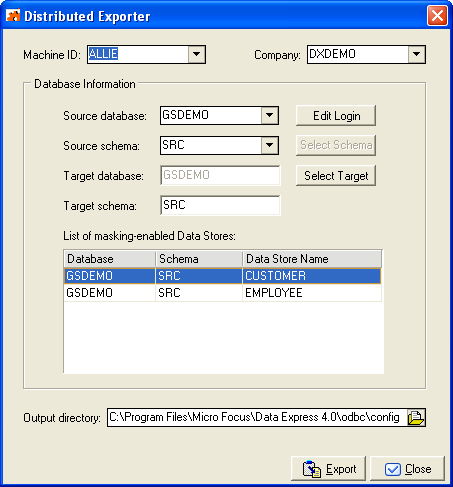Image resolution: width=453 pixels, height=487 pixels.
Task: Click the SRC cell in the CUSTOMER row
Action: coord(199,276)
